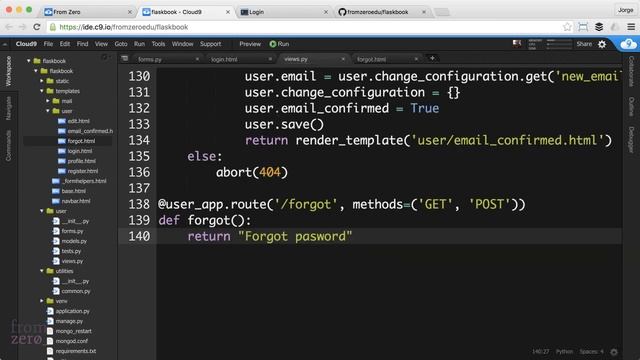This screenshot has width=640, height=360.
Task: Collapse the root flaskbook folder
Action: point(29,61)
